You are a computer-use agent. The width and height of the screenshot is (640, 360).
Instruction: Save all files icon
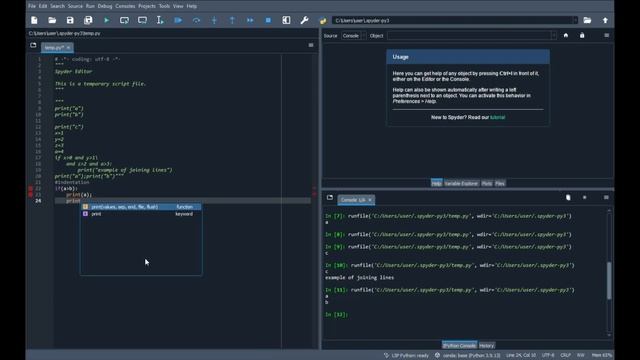click(x=88, y=20)
